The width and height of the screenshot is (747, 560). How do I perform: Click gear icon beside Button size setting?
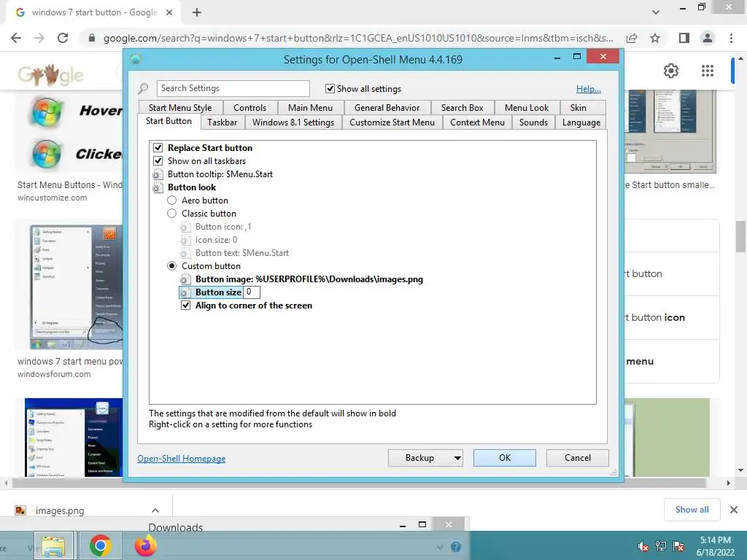pos(185,292)
